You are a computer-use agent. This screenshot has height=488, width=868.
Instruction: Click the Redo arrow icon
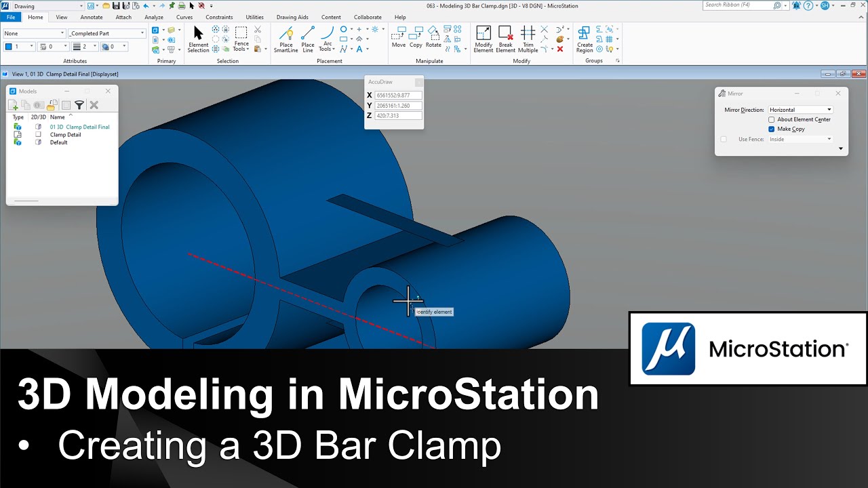coord(161,5)
